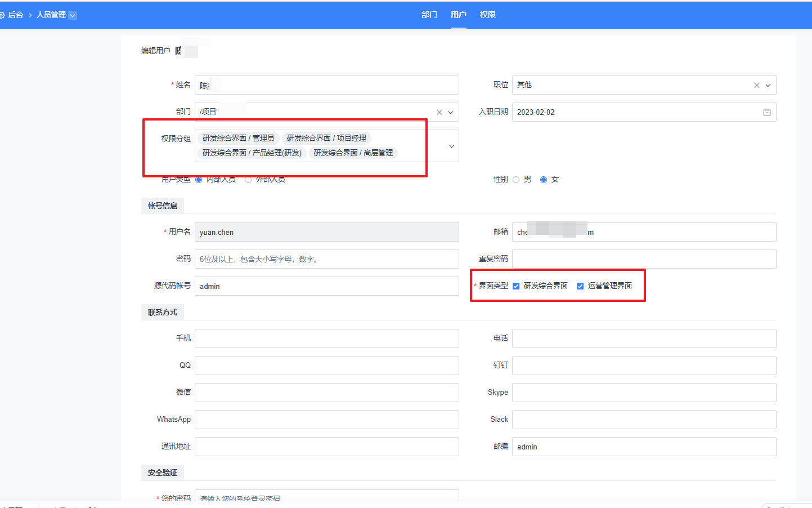This screenshot has width=812, height=508.
Task: Focus the Slack input field
Action: pos(644,420)
